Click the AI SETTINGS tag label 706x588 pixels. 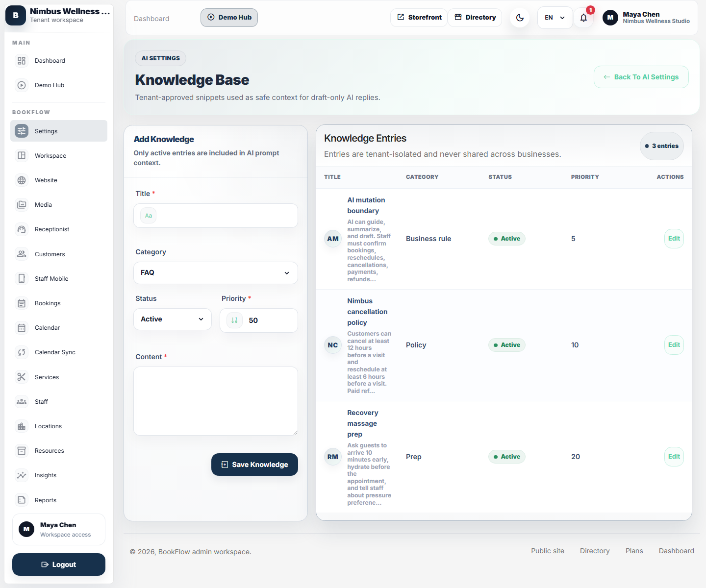[x=161, y=58]
